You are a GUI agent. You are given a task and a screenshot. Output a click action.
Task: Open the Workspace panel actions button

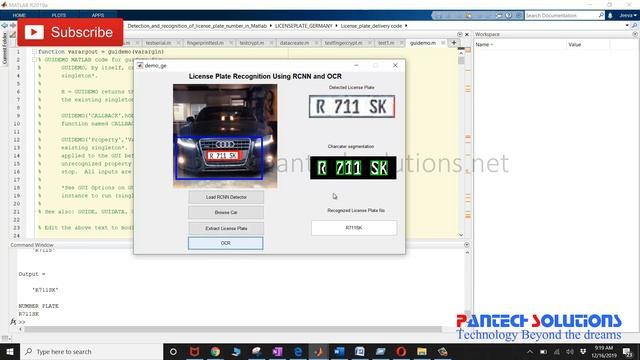[635, 34]
